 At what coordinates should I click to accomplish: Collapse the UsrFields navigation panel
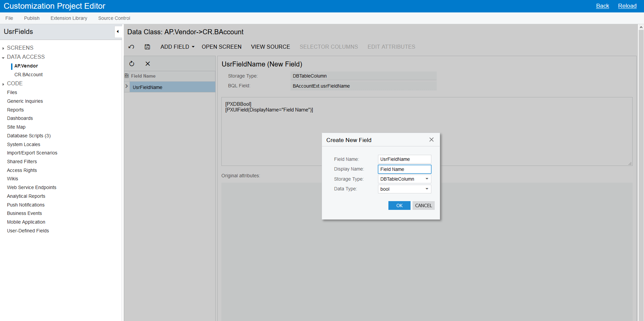tap(118, 31)
